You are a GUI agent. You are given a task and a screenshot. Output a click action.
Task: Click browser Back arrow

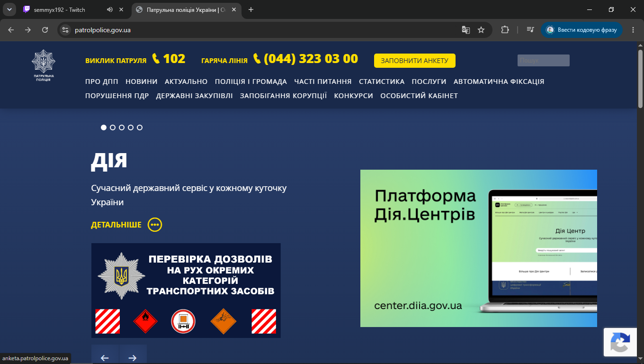click(11, 30)
